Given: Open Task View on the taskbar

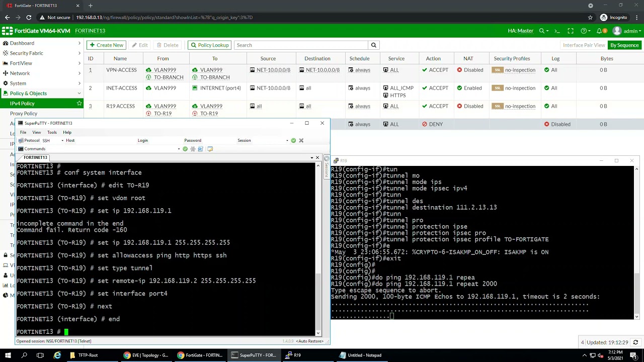Looking at the screenshot, I should click(40, 355).
